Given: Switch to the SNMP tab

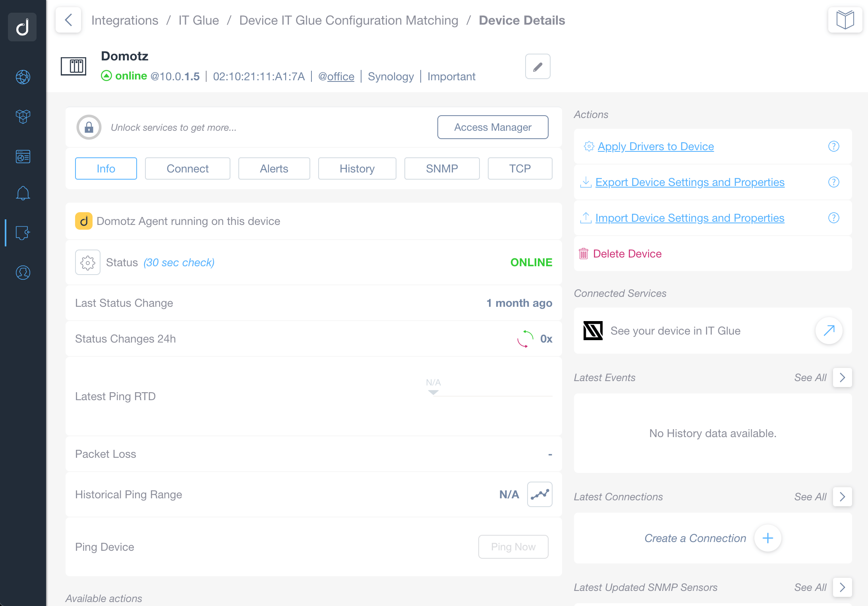Looking at the screenshot, I should 442,168.
